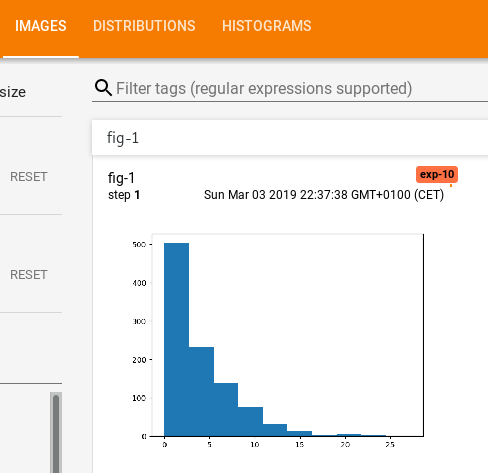
Task: Click the Sun Mar 03 2019 timestamp
Action: tap(324, 195)
